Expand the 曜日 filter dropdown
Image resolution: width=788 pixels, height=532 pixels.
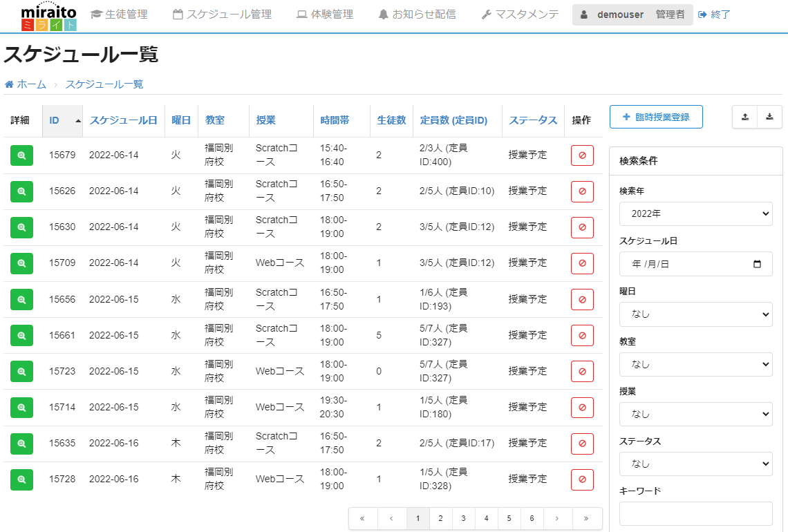pyautogui.click(x=695, y=314)
